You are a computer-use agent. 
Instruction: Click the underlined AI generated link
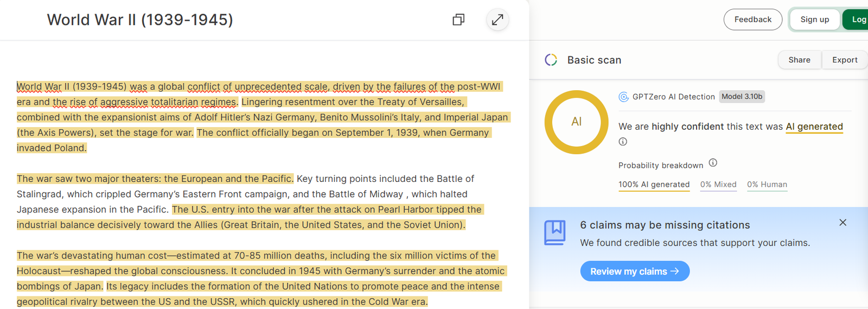(814, 127)
